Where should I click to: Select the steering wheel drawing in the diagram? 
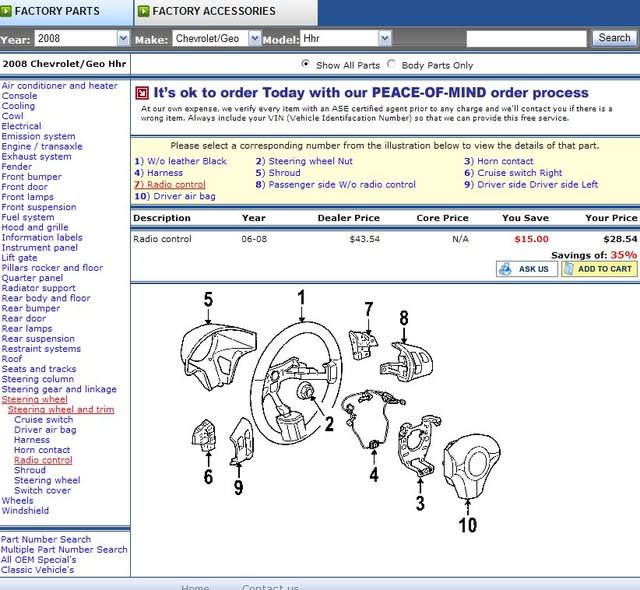pyautogui.click(x=296, y=384)
